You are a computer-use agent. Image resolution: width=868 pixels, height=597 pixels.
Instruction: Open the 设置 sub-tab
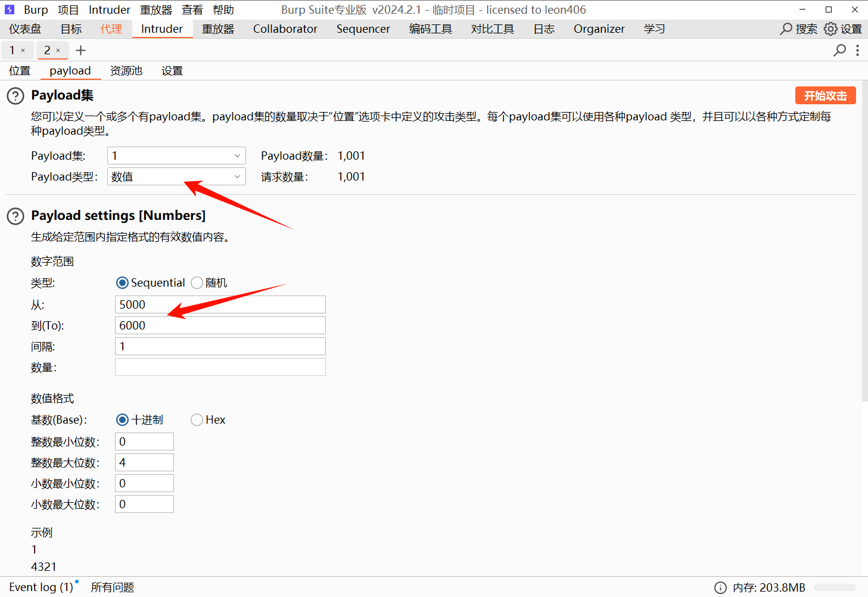[172, 70]
